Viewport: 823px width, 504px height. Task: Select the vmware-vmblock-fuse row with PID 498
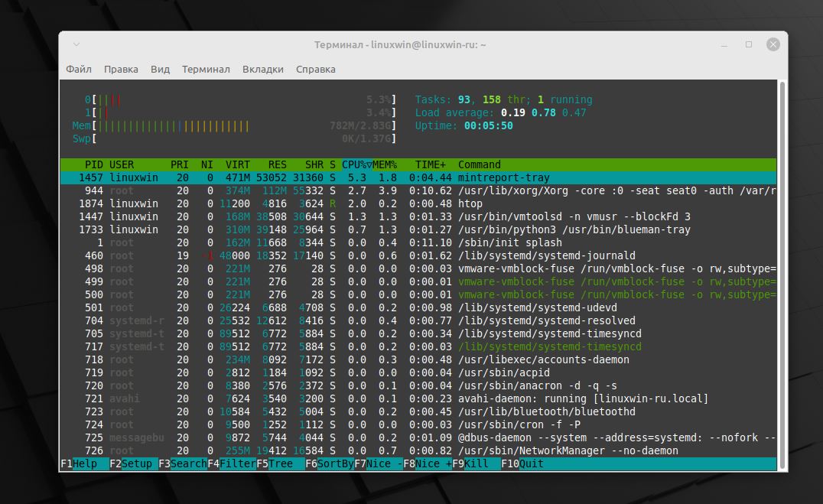point(418,268)
